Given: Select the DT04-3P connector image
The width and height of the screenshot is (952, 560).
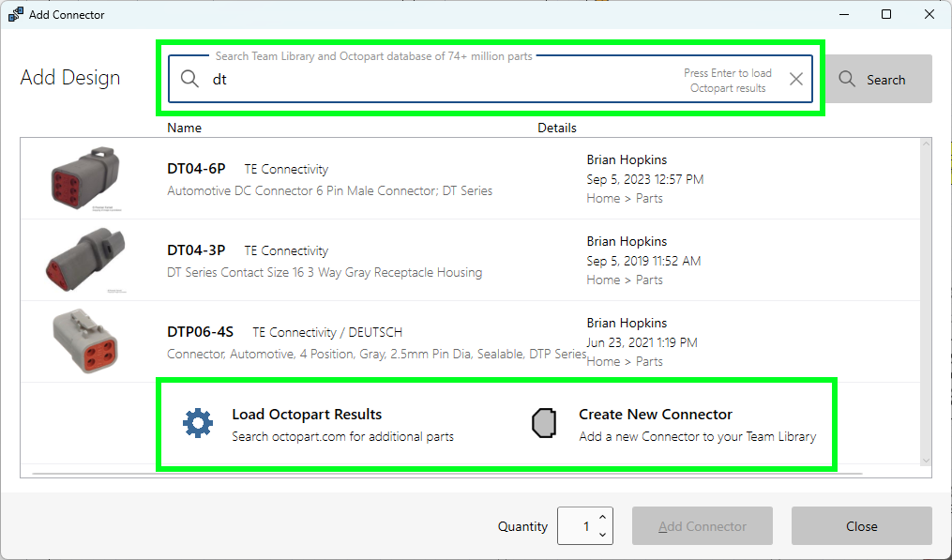Looking at the screenshot, I should tap(85, 260).
